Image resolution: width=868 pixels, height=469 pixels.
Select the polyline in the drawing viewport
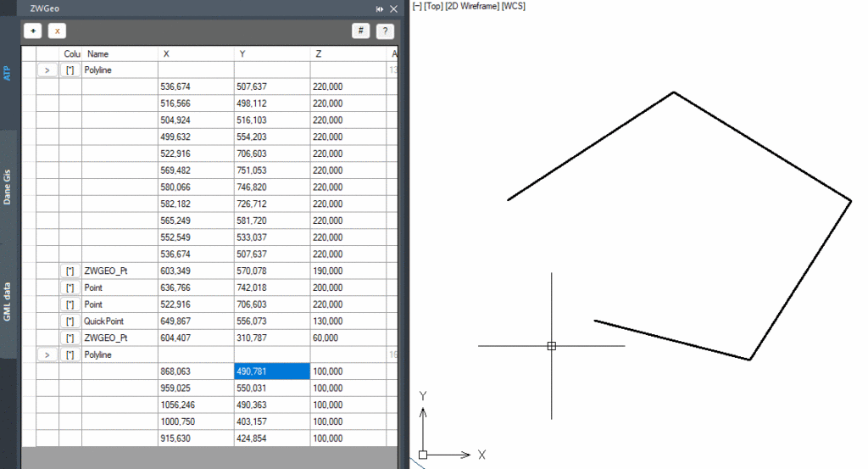[762, 146]
